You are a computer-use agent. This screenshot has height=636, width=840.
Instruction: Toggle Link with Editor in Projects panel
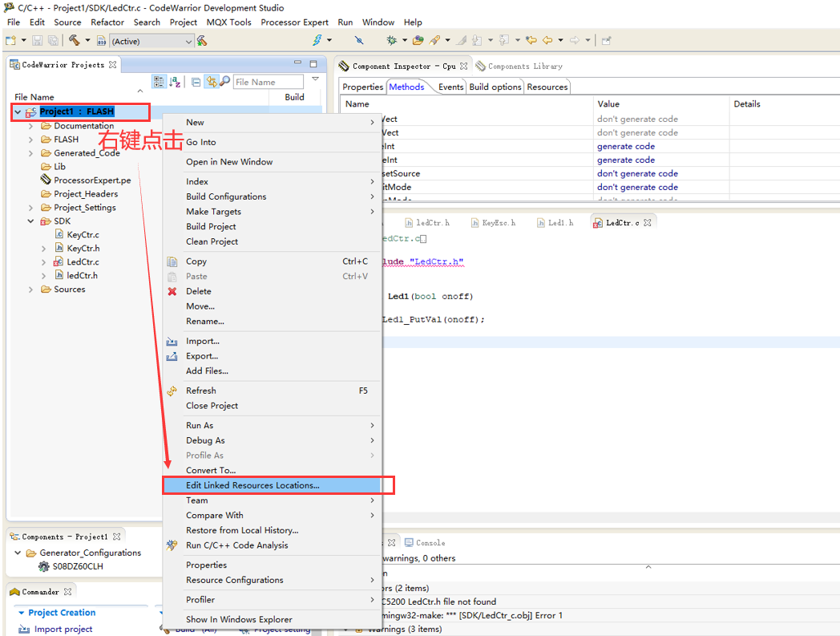[x=212, y=82]
